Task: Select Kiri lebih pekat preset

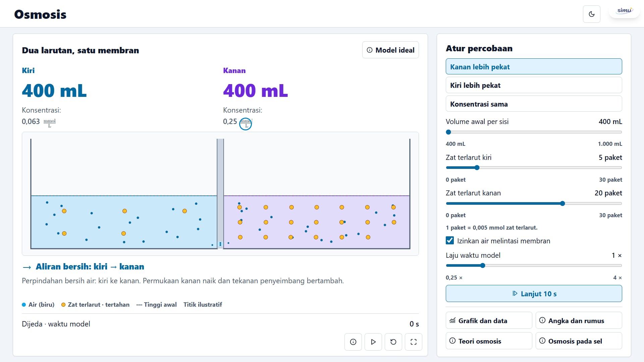Action: (534, 85)
